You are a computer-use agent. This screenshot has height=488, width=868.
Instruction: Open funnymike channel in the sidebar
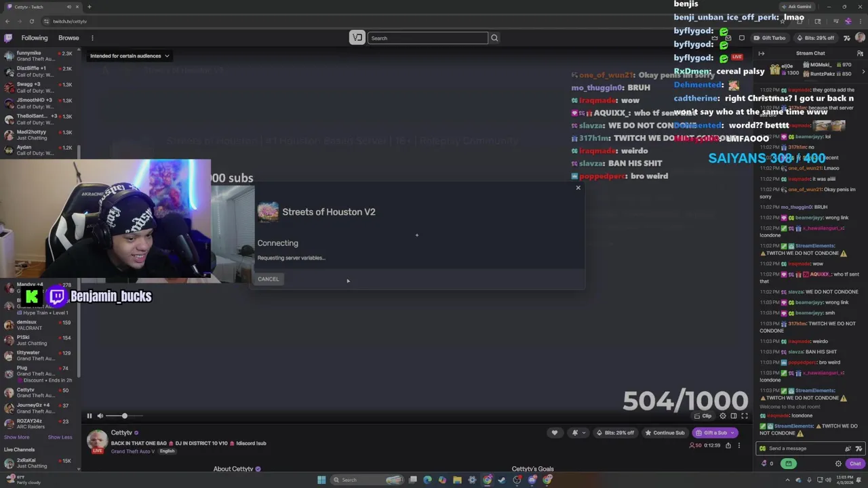[39, 56]
